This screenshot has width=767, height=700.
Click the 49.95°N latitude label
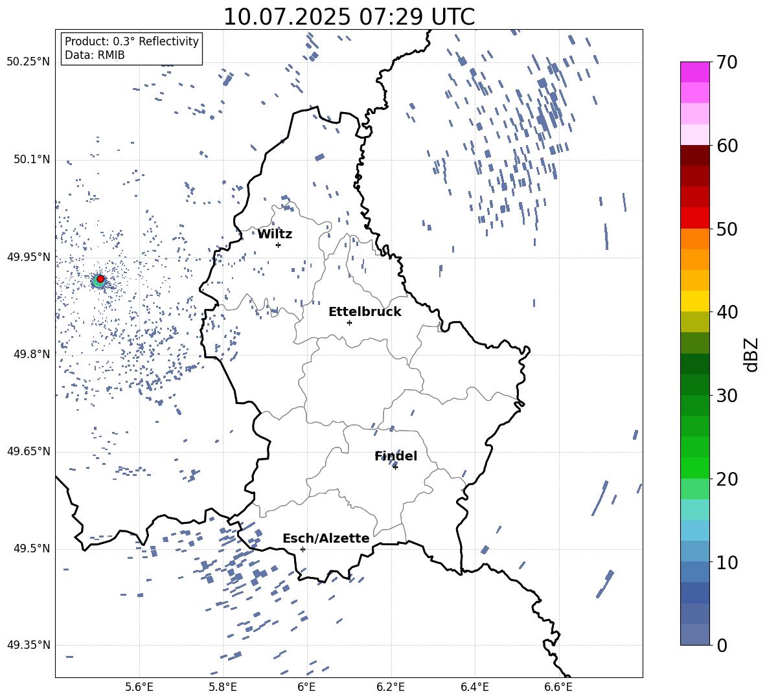point(29,257)
